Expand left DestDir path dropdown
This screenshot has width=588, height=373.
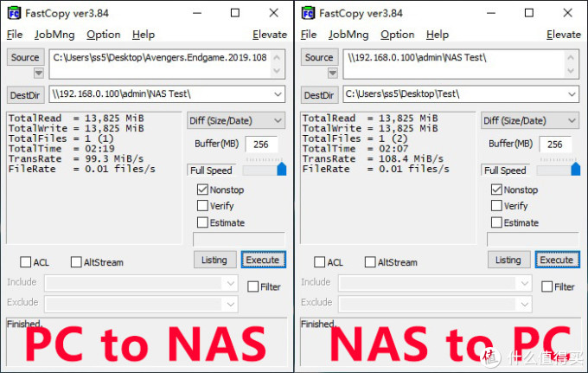coord(278,94)
